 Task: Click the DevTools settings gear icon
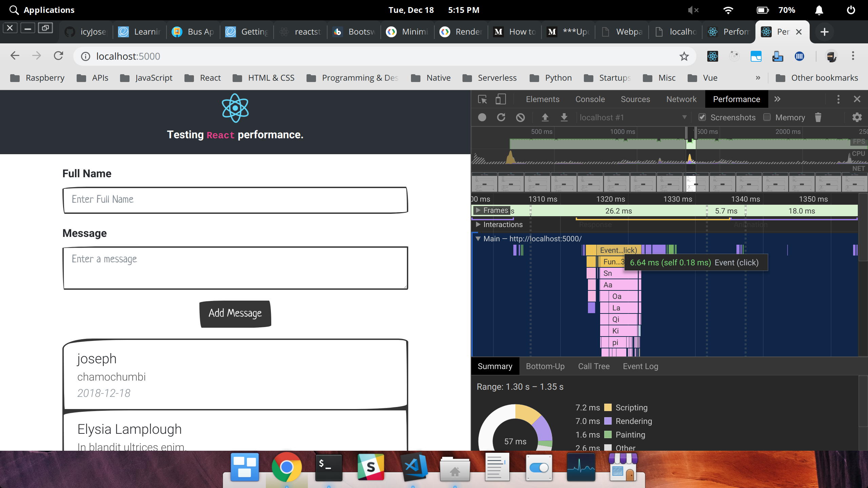tap(857, 117)
